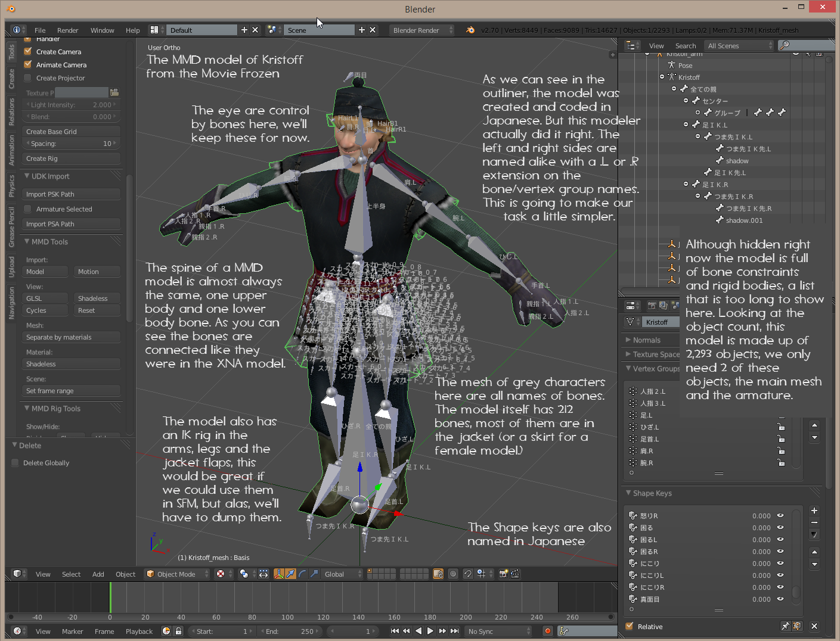Open the viewport shading selector icon
This screenshot has height=641, width=840.
(224, 574)
